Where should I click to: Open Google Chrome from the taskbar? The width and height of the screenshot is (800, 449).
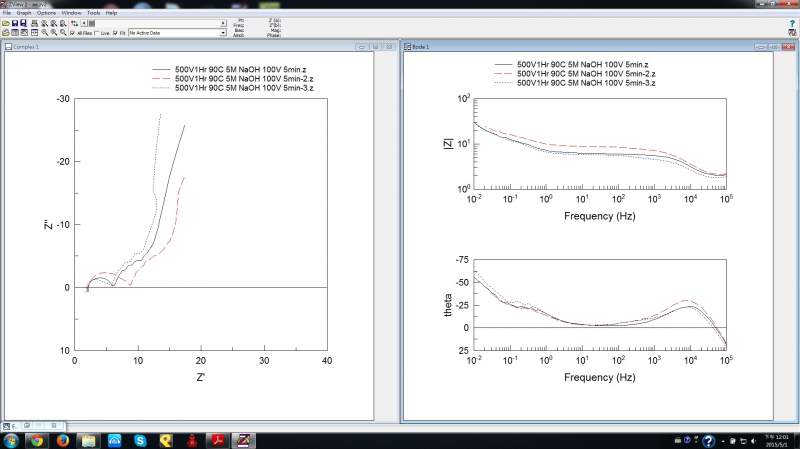37,440
